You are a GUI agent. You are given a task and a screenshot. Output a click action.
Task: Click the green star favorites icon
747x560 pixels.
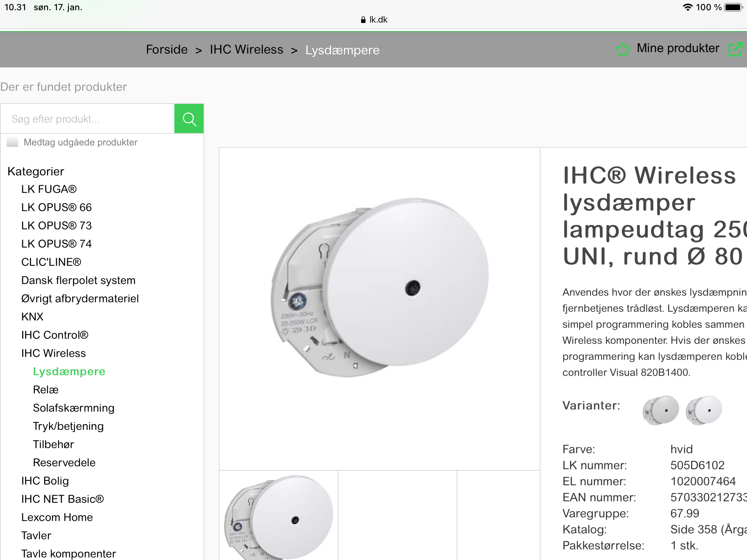tap(623, 49)
